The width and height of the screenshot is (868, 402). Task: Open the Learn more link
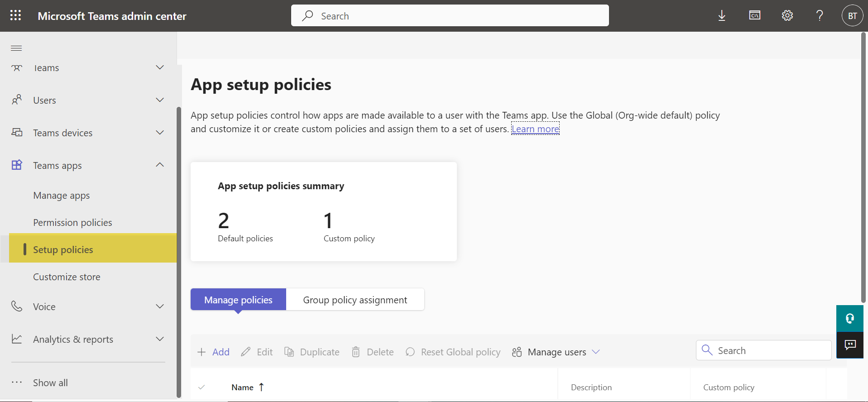(x=535, y=129)
